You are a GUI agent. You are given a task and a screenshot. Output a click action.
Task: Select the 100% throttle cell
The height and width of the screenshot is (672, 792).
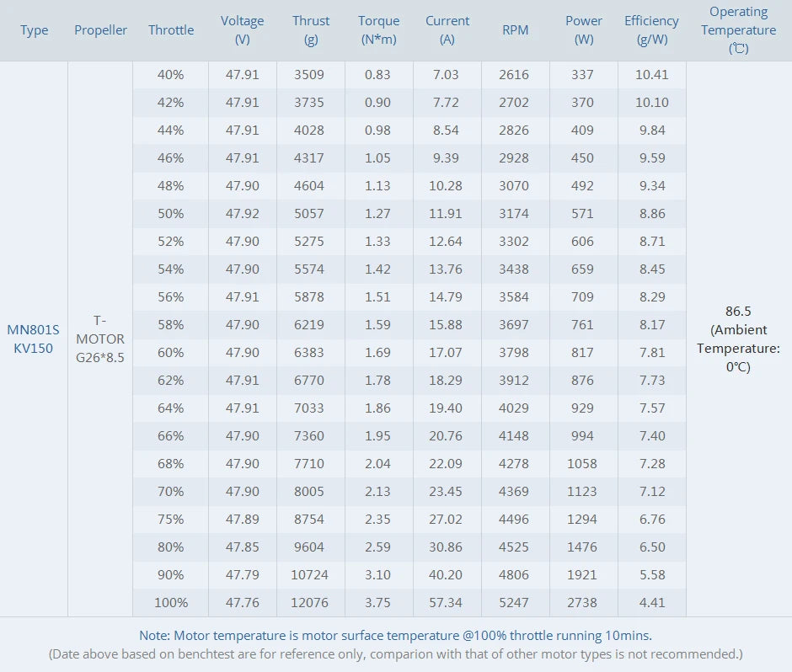(x=171, y=602)
